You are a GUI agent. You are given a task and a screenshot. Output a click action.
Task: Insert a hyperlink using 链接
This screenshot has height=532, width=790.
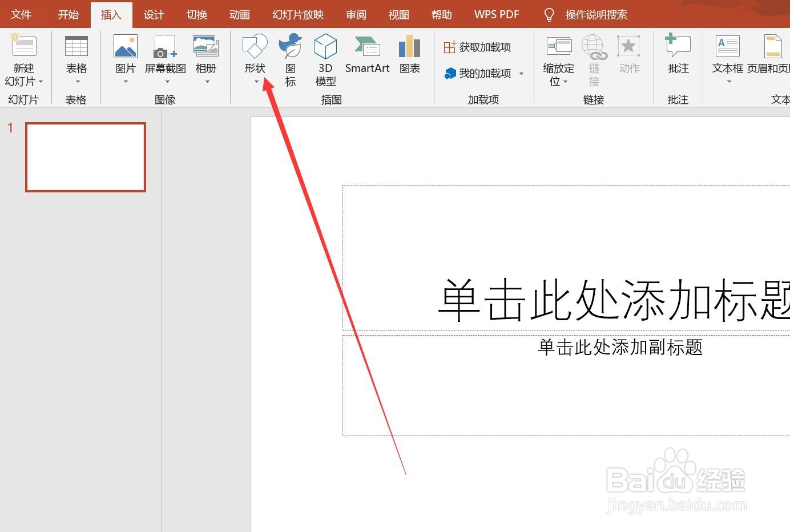click(x=594, y=60)
